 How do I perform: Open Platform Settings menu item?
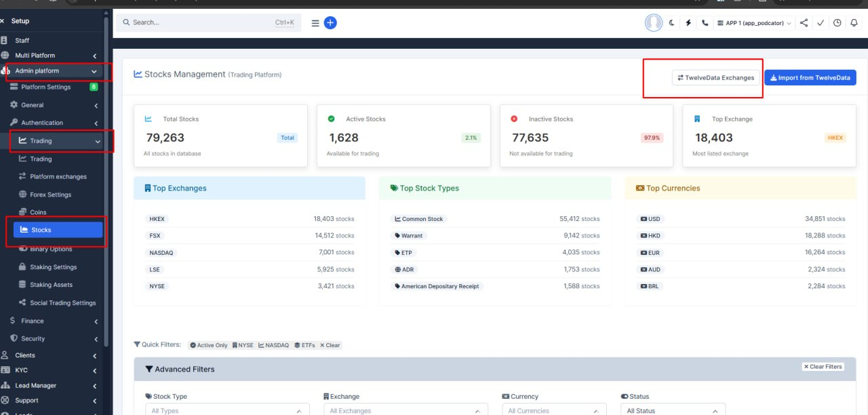46,87
